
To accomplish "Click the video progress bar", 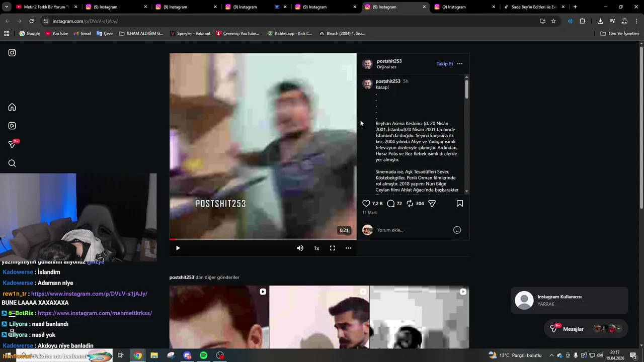I will coord(263,239).
